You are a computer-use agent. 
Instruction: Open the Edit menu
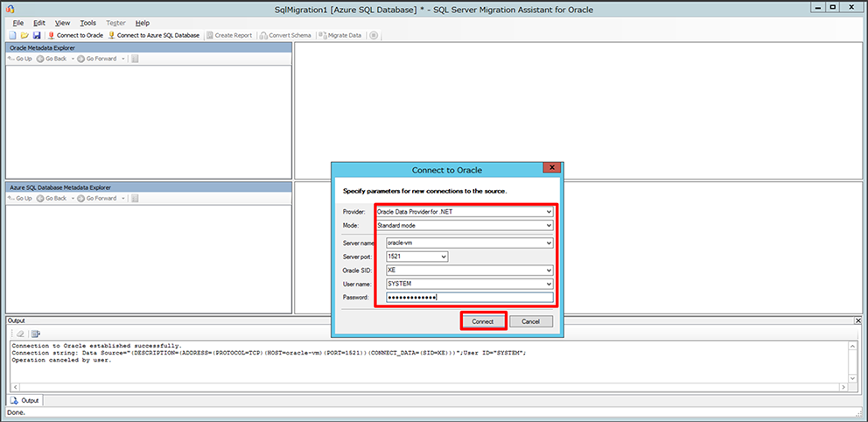(38, 23)
